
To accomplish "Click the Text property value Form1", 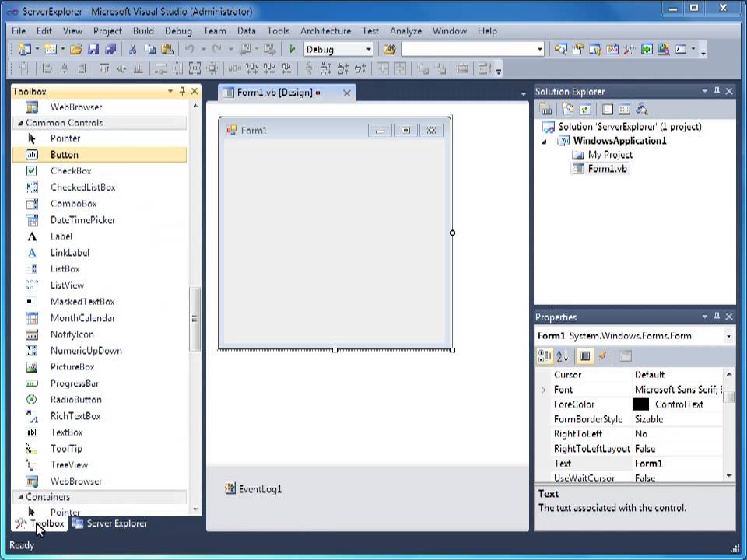I will click(x=677, y=464).
